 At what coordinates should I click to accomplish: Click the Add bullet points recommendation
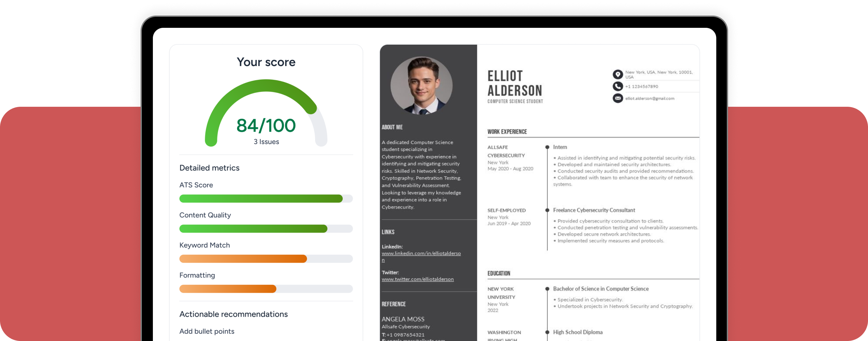tap(207, 331)
